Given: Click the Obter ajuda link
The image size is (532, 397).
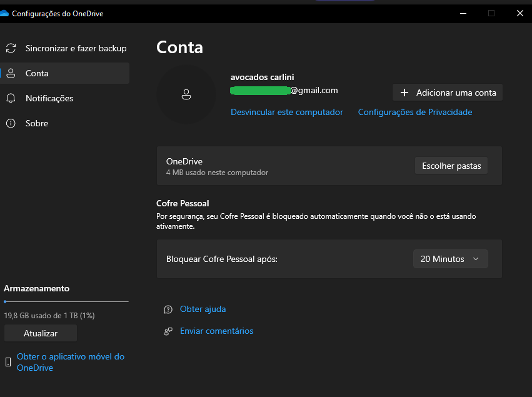Looking at the screenshot, I should 203,309.
